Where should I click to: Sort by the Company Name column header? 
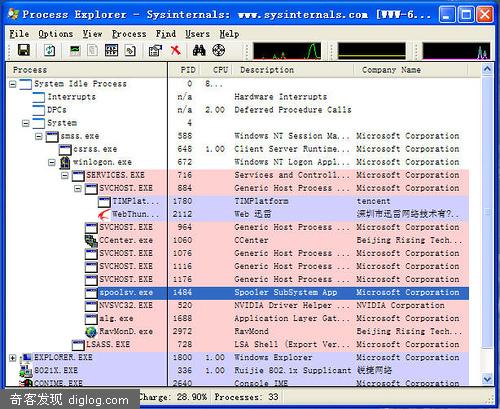click(x=411, y=70)
